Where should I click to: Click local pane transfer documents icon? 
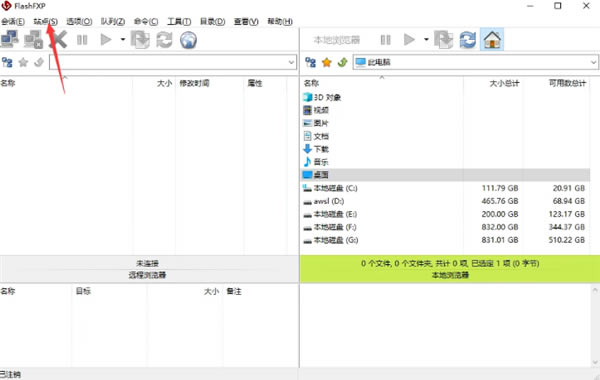(443, 39)
